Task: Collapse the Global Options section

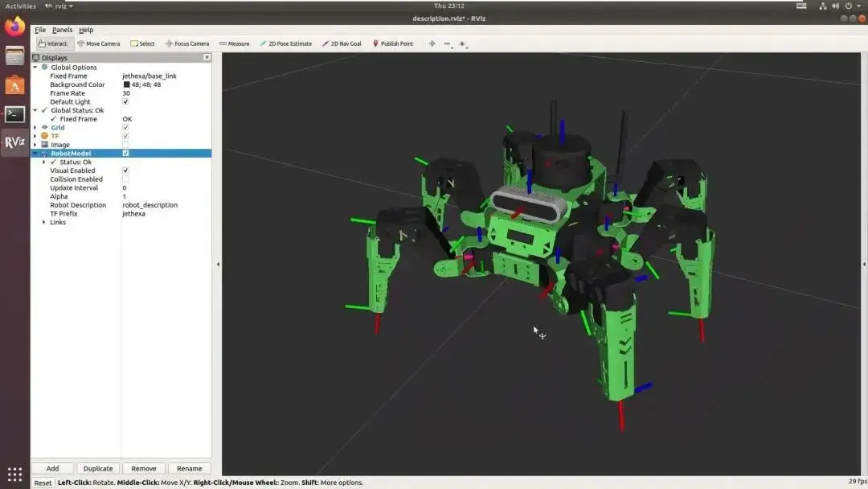Action: 35,68
